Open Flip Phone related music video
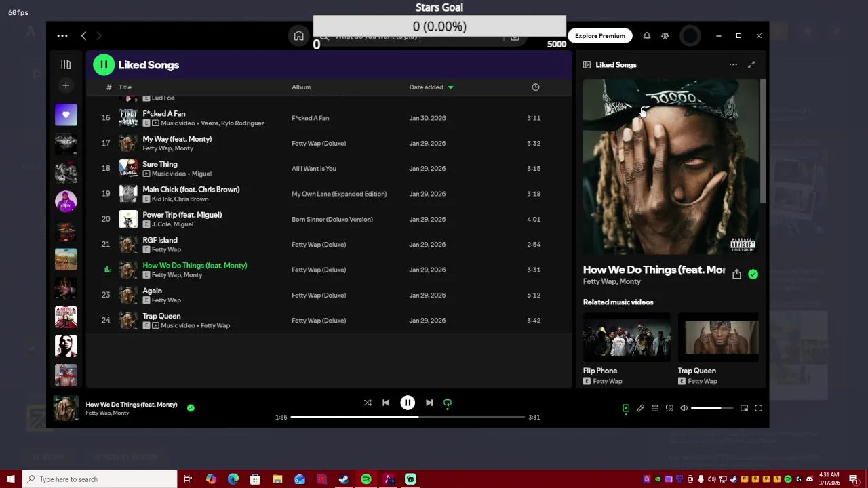868x488 pixels. pyautogui.click(x=627, y=349)
